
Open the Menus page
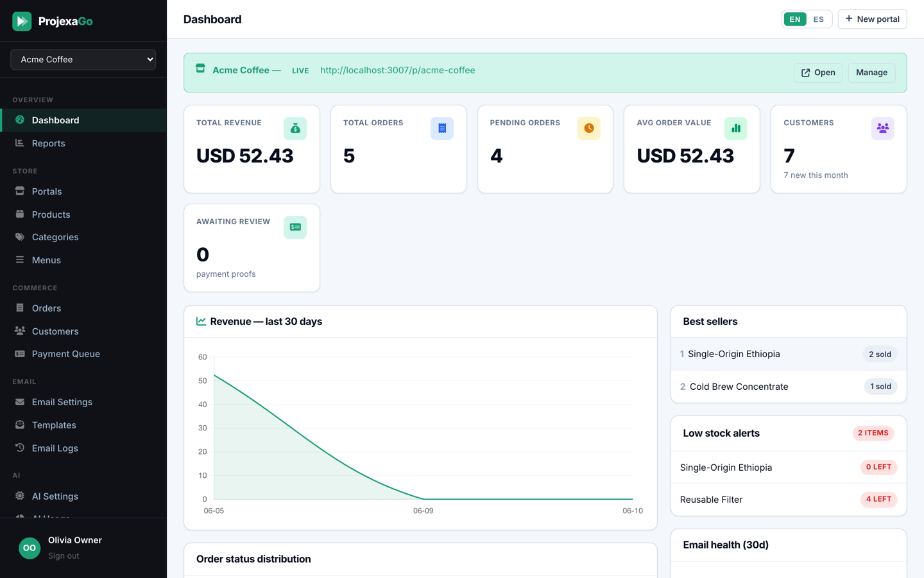83,260
